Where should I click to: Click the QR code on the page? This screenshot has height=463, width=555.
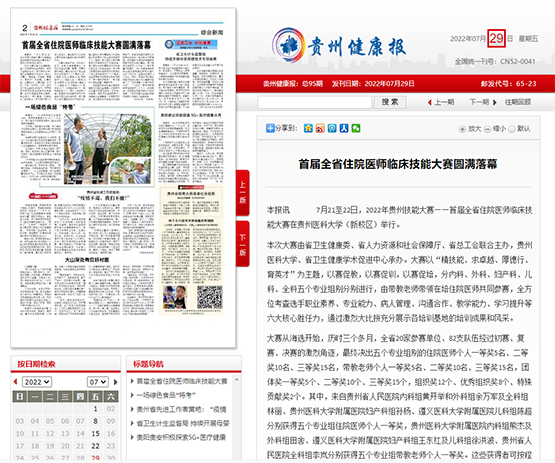pyautogui.click(x=210, y=297)
